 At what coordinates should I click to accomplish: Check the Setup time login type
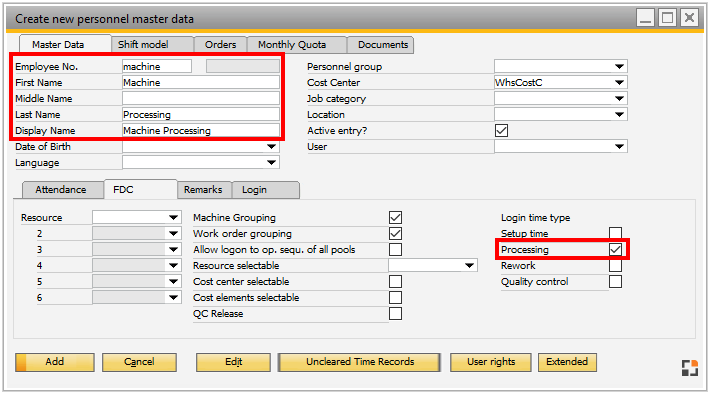(x=615, y=233)
